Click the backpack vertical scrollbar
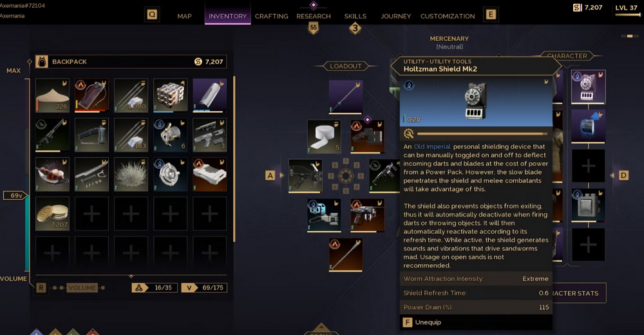This screenshot has width=644, height=335. coord(234,159)
